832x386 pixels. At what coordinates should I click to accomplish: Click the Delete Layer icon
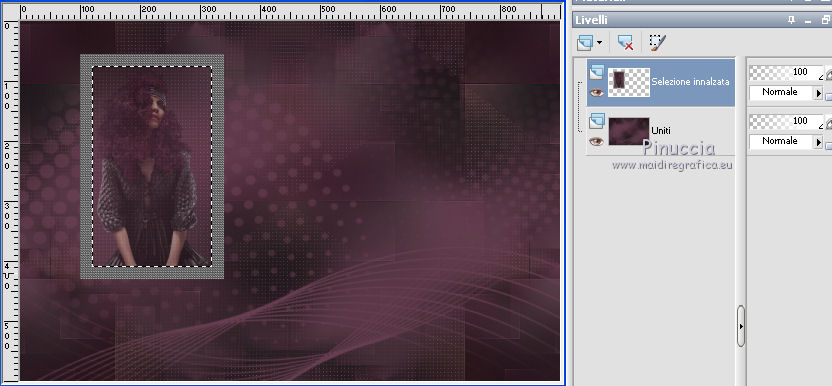tap(626, 42)
